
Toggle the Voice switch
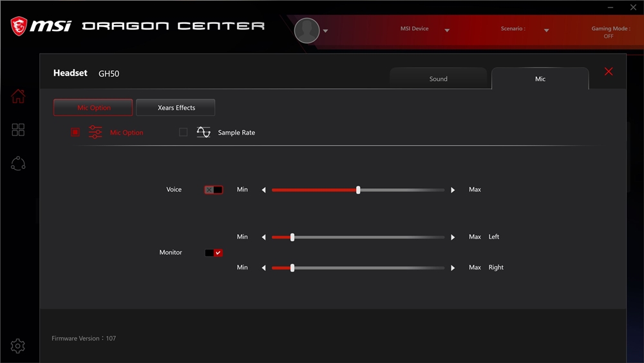tap(214, 190)
